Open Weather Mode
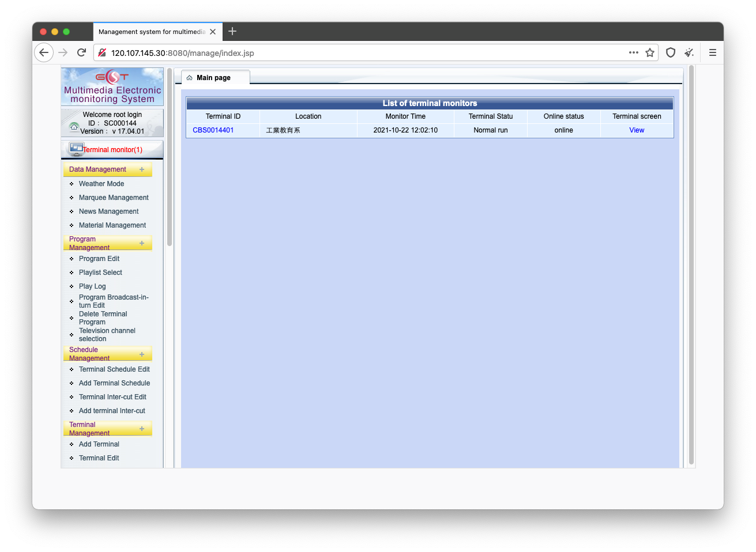The height and width of the screenshot is (552, 756). pyautogui.click(x=101, y=184)
